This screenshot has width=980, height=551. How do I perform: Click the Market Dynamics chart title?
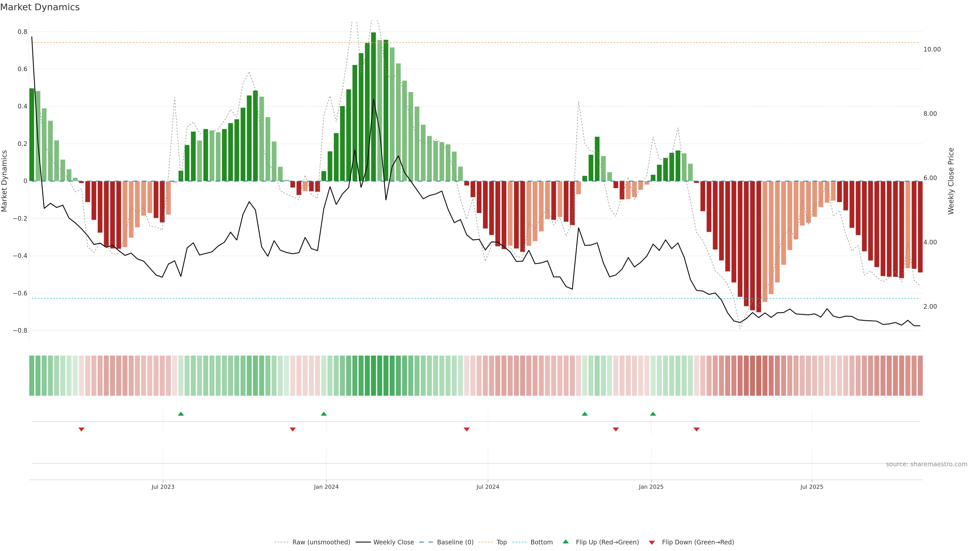(40, 7)
